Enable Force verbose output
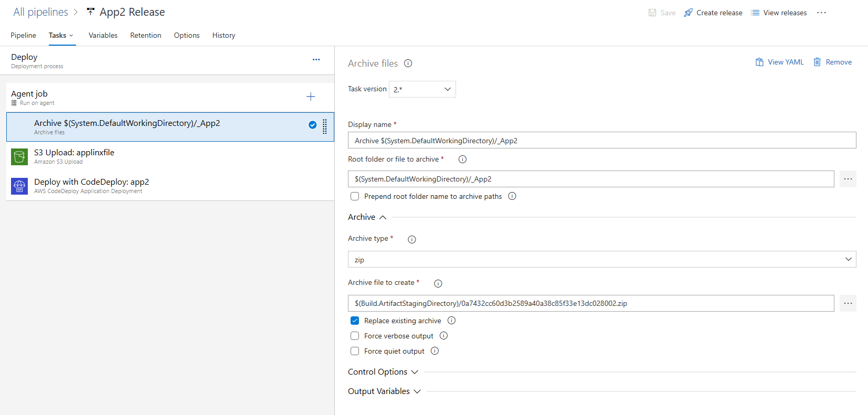The width and height of the screenshot is (868, 415). point(355,336)
